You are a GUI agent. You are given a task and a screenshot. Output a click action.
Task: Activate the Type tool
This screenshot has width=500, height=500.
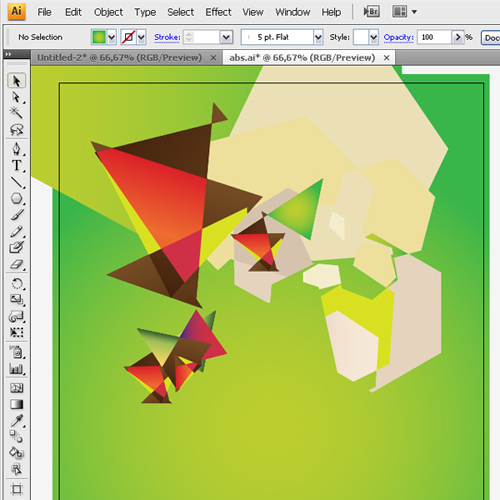[16, 165]
